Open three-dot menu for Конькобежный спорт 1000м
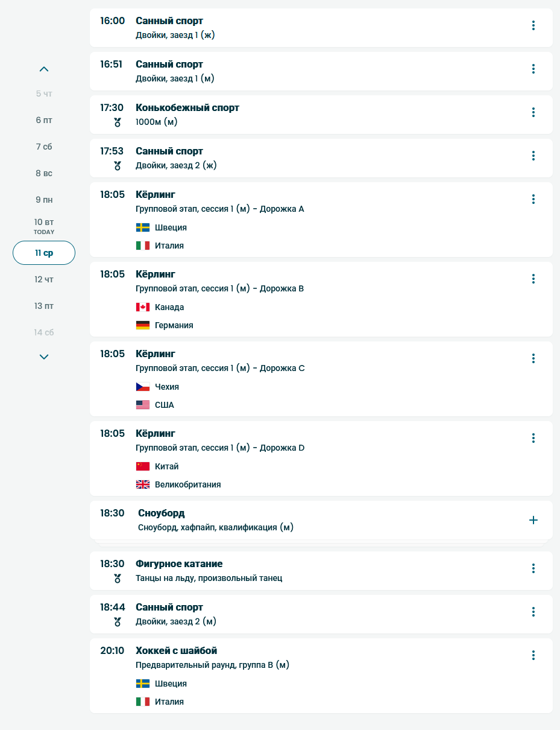 point(533,112)
